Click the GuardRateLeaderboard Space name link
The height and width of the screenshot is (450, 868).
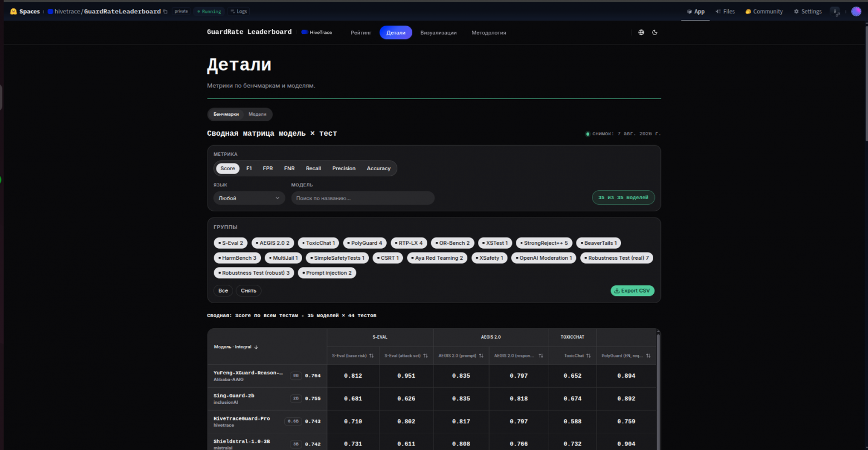pos(122,12)
